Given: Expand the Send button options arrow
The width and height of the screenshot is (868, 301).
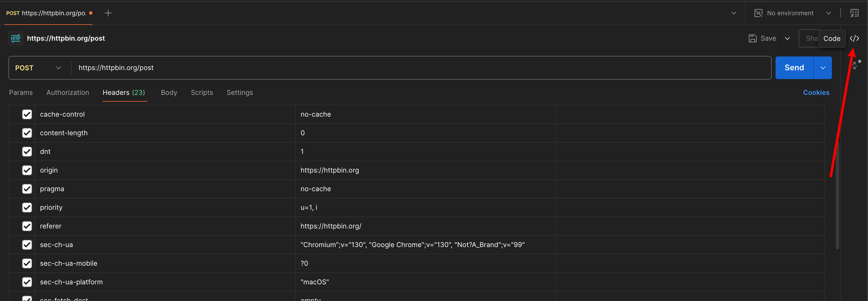Looking at the screenshot, I should [823, 68].
